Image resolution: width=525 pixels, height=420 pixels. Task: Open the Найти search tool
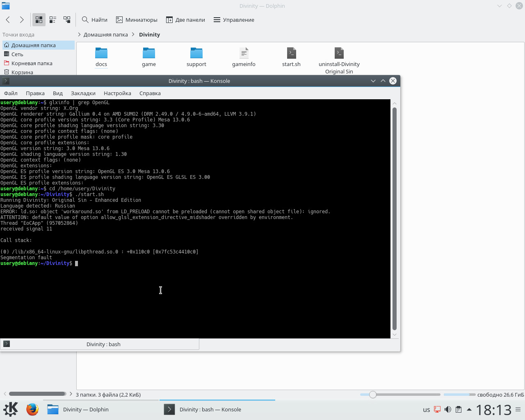[x=94, y=20]
